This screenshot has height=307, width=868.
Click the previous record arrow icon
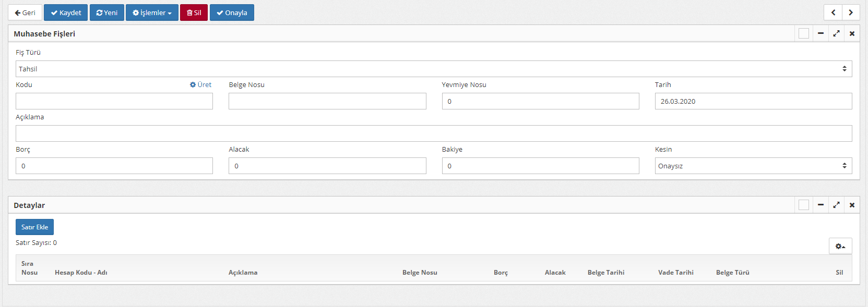[x=833, y=13]
